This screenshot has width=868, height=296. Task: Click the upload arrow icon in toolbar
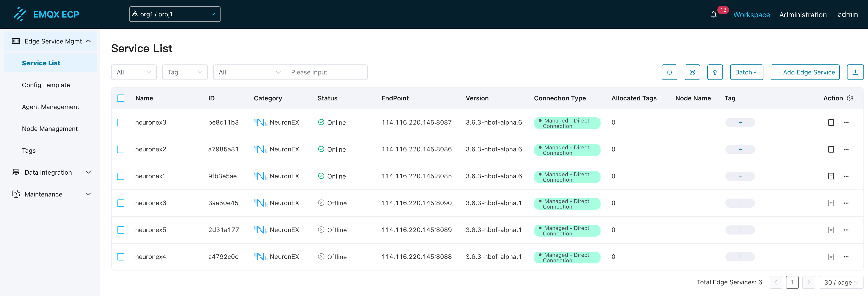(x=715, y=72)
